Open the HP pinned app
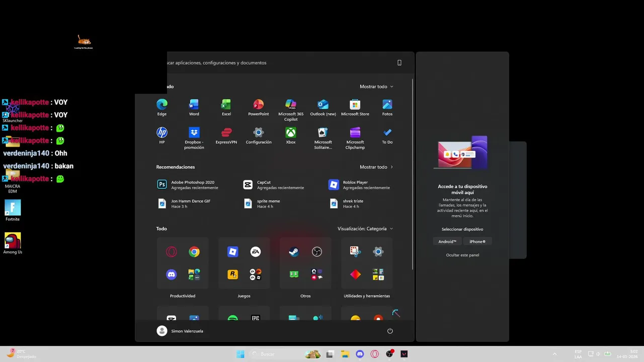 click(162, 136)
